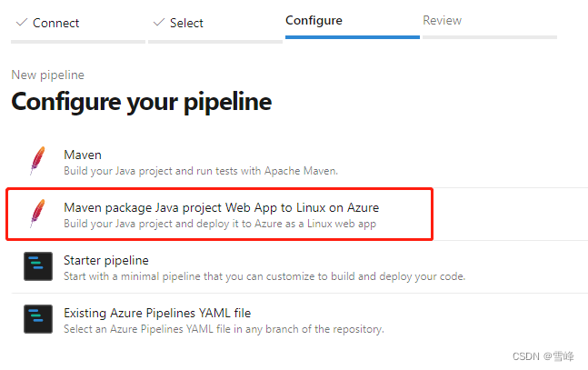Click 'Build your Java project and run tests' description
The width and height of the screenshot is (588, 370).
click(x=201, y=171)
